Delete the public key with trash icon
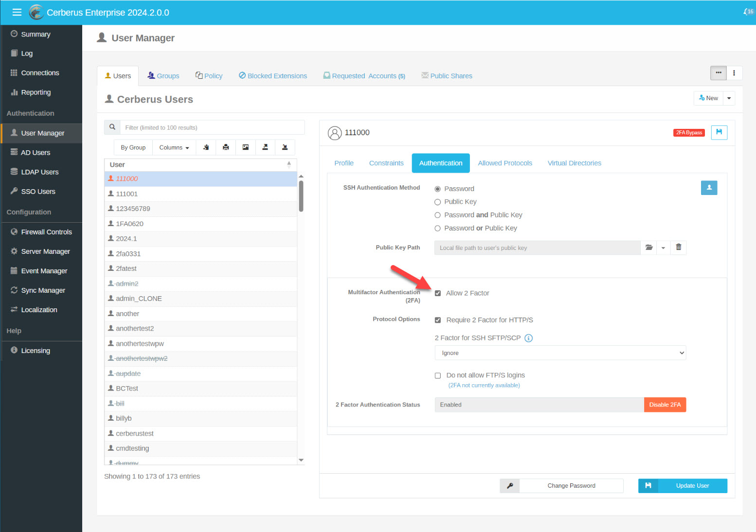756x532 pixels. [x=678, y=248]
